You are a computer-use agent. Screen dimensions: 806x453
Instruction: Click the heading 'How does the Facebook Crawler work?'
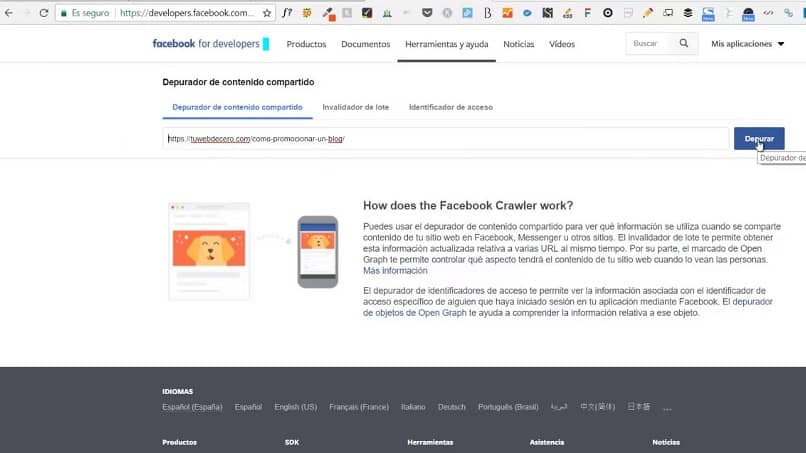[x=468, y=206]
